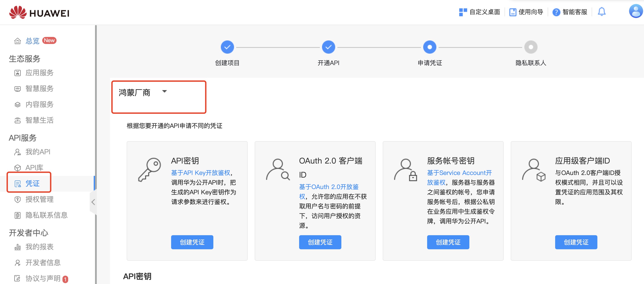Open API库 in the sidebar
The image size is (644, 284).
tap(34, 167)
